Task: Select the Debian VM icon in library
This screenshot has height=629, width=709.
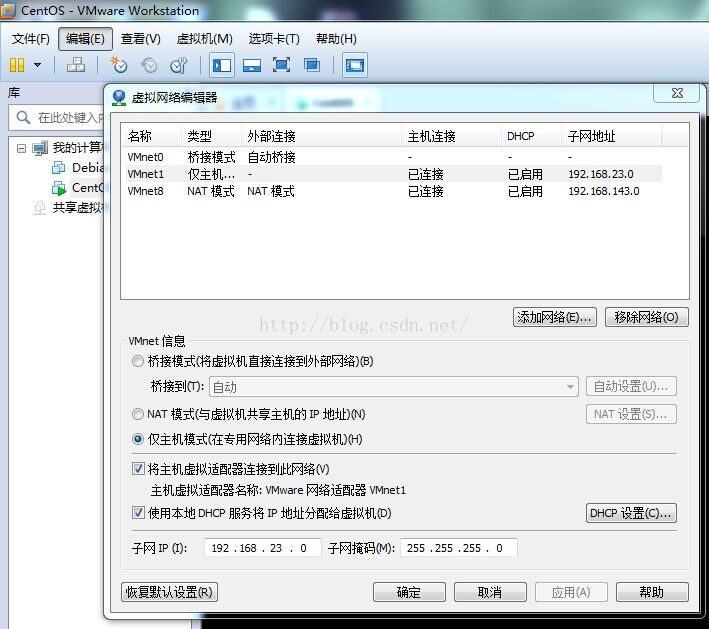Action: (x=59, y=168)
